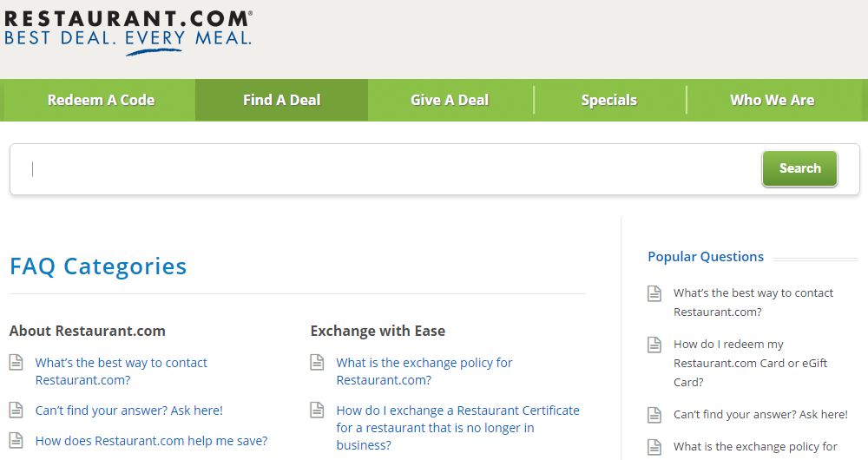Image resolution: width=868 pixels, height=460 pixels.
Task: Open popular question about redeeming eGift Card
Action: click(x=750, y=363)
